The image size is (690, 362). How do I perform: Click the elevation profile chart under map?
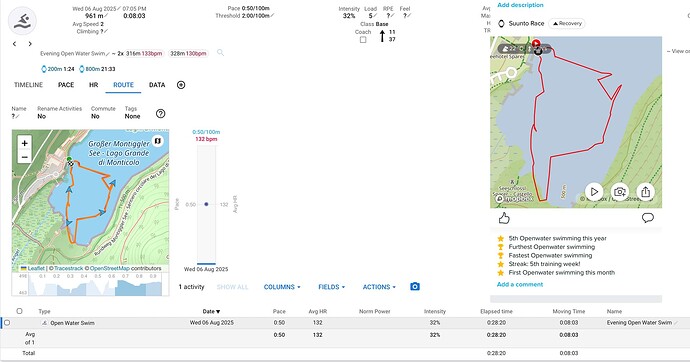90,284
